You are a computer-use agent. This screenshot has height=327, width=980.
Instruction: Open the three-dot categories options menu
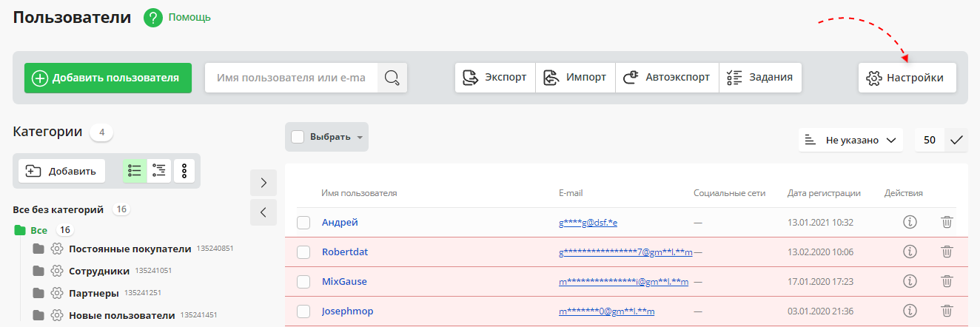coord(184,171)
